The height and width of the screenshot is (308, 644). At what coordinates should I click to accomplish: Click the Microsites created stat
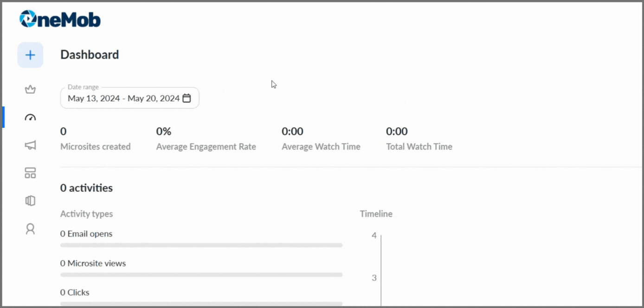click(x=95, y=139)
